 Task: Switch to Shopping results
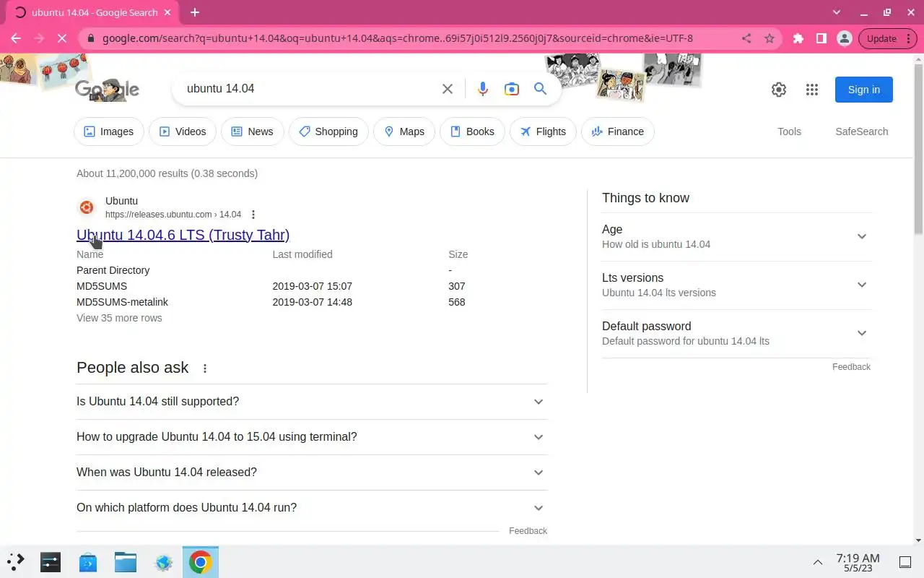328,131
